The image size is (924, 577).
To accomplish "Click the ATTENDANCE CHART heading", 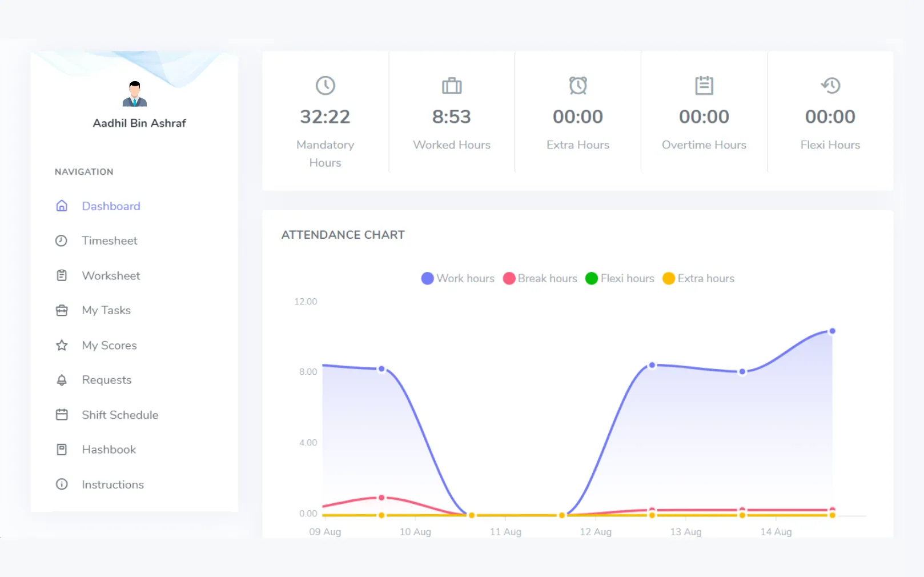I will coord(343,235).
